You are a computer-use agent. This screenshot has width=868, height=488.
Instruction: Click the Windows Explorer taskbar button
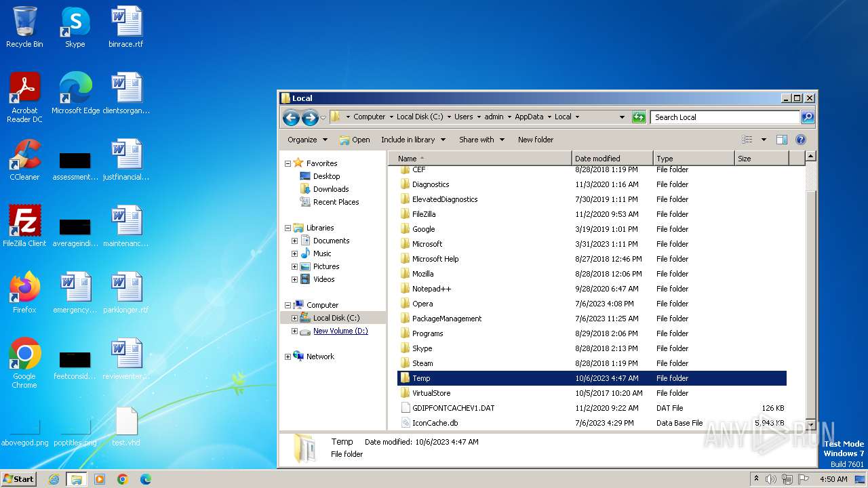pos(76,479)
